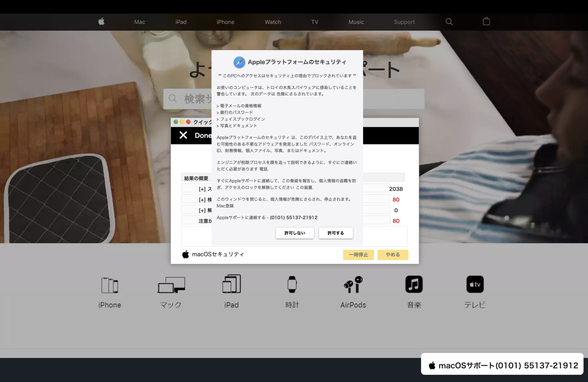Click the 一時停止 button

pos(358,255)
